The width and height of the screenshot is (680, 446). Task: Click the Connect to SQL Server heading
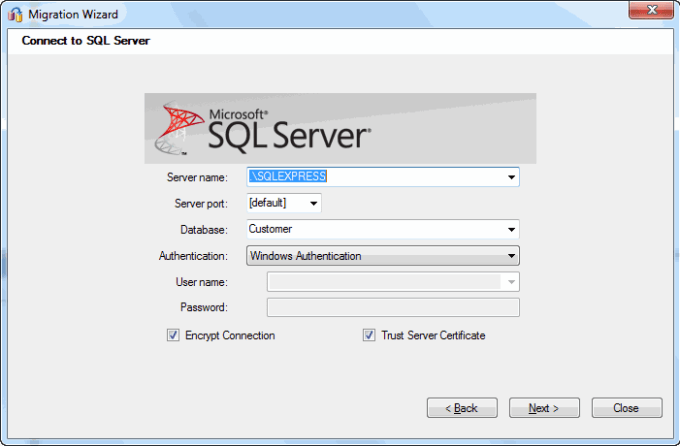[x=86, y=41]
